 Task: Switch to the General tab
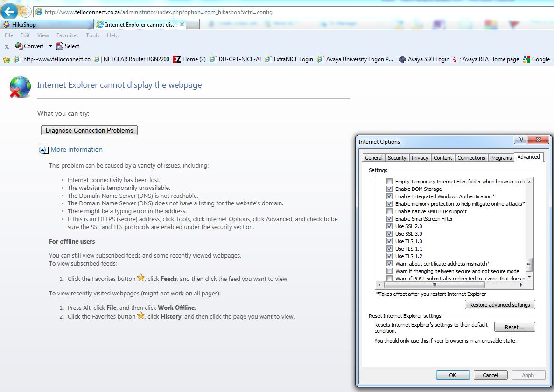tap(374, 158)
